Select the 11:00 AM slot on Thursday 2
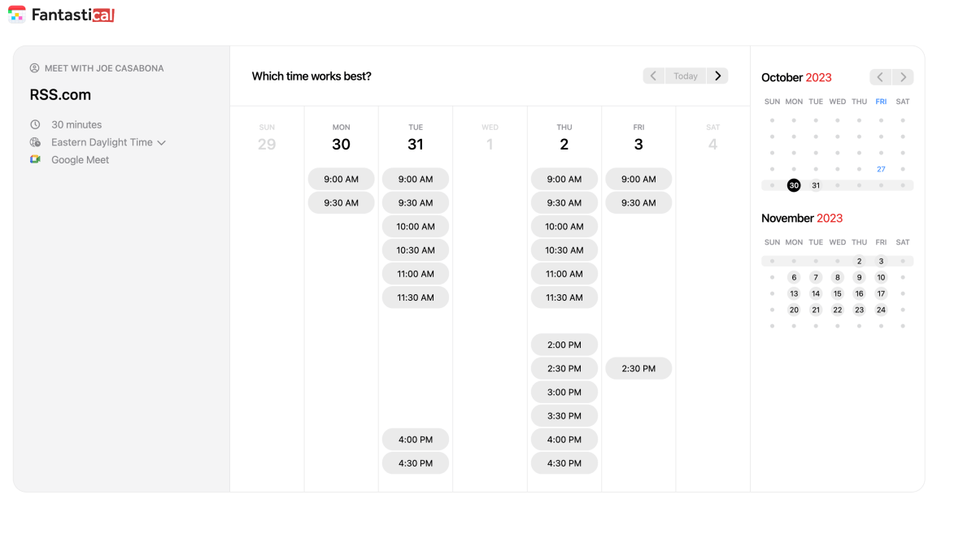Image resolution: width=976 pixels, height=560 pixels. [564, 273]
